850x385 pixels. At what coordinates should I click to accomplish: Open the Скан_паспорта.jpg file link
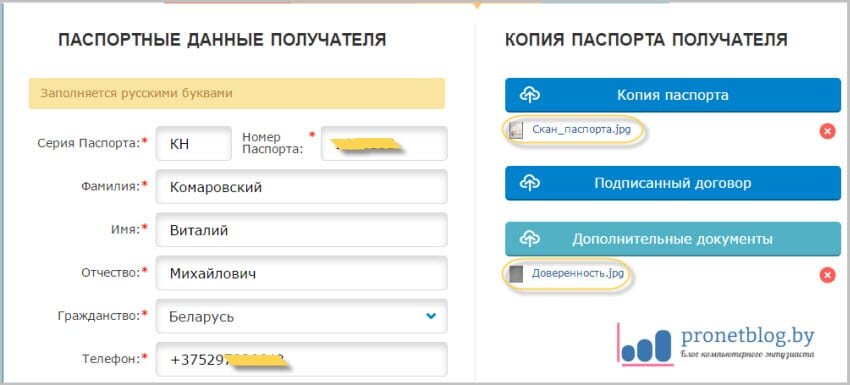click(x=581, y=130)
